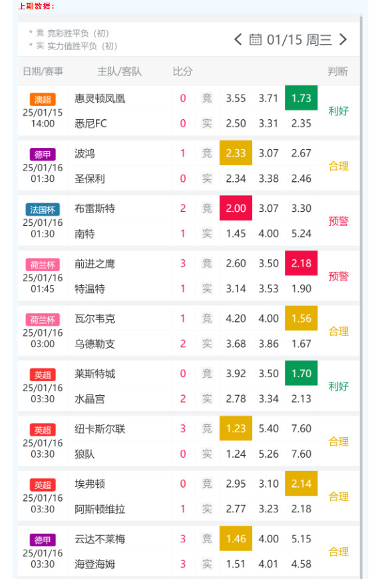Viewport: 392px width, 579px height.
Task: Open the 纽卡斯尔联 team link
Action: [100, 428]
